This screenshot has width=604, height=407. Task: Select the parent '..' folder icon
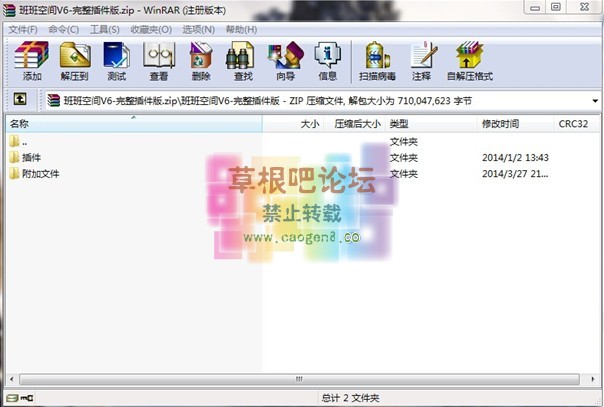click(x=15, y=141)
